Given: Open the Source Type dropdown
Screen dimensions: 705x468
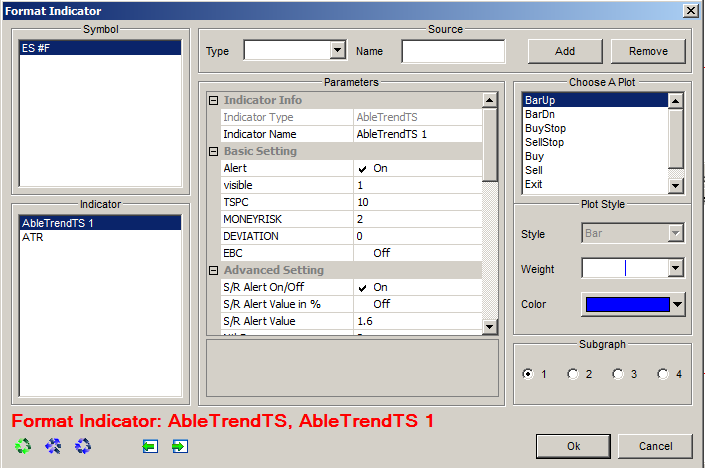Looking at the screenshot, I should pos(337,49).
